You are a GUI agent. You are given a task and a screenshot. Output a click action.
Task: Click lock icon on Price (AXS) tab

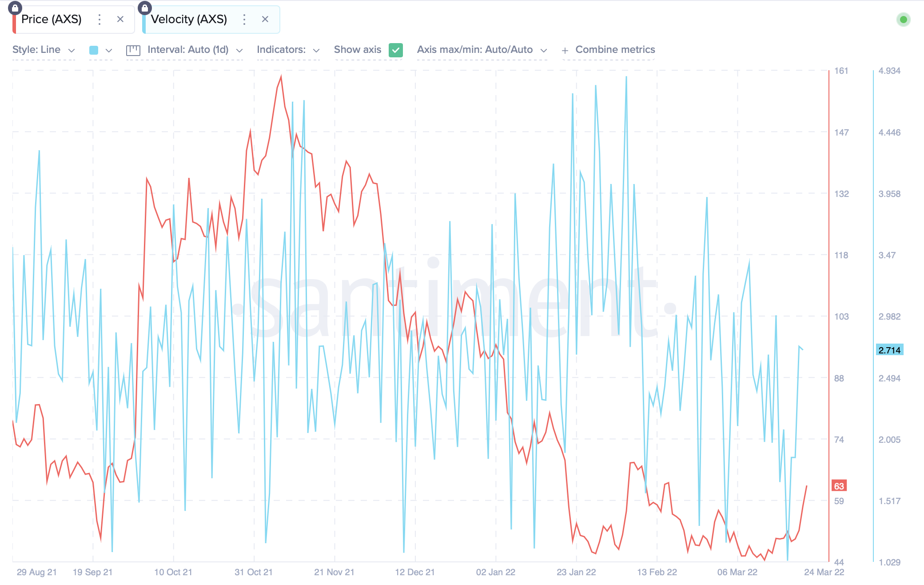(x=15, y=8)
